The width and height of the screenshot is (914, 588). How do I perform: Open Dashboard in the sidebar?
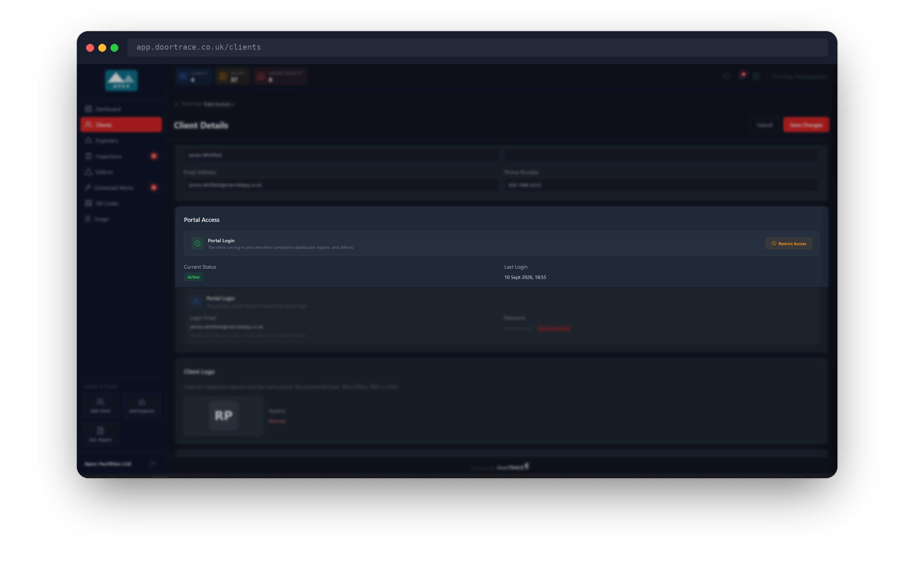pos(121,109)
